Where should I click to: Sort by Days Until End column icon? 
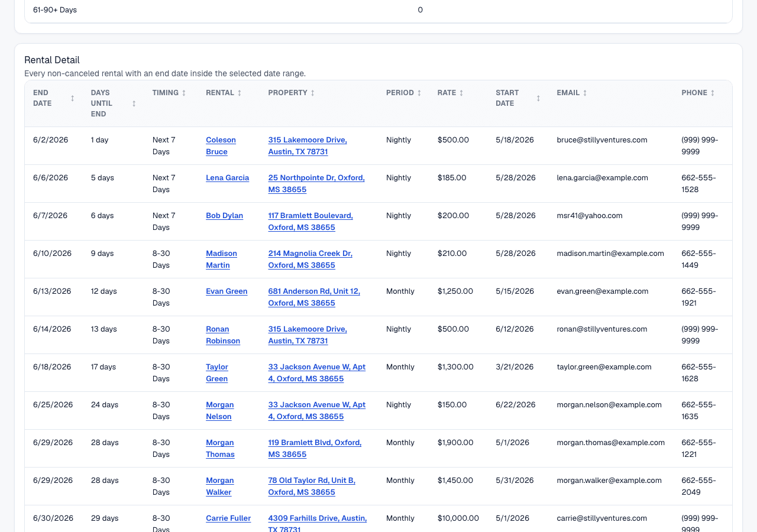(x=134, y=103)
